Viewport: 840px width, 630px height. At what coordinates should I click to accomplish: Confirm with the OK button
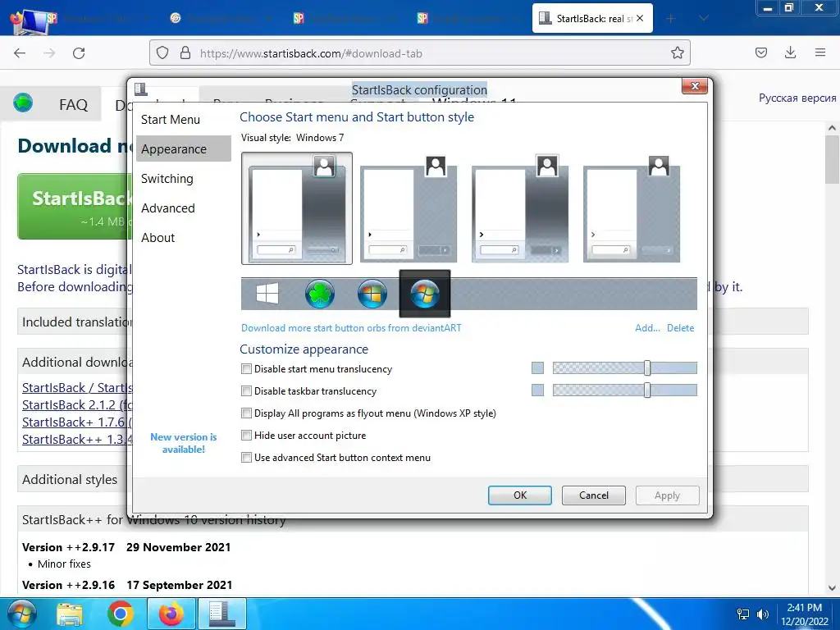click(519, 495)
